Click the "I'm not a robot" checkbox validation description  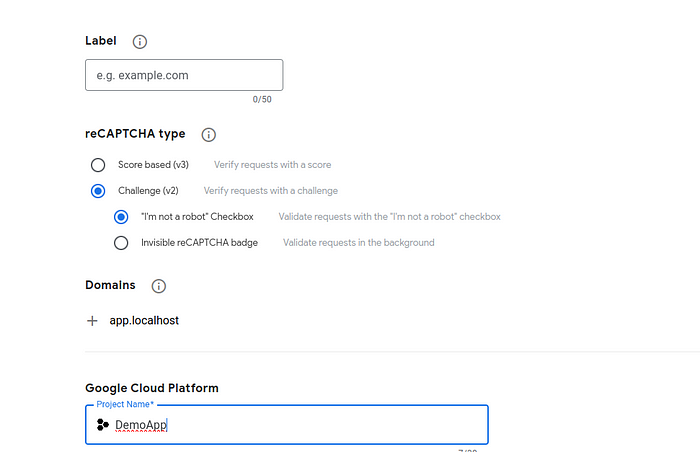pos(389,217)
